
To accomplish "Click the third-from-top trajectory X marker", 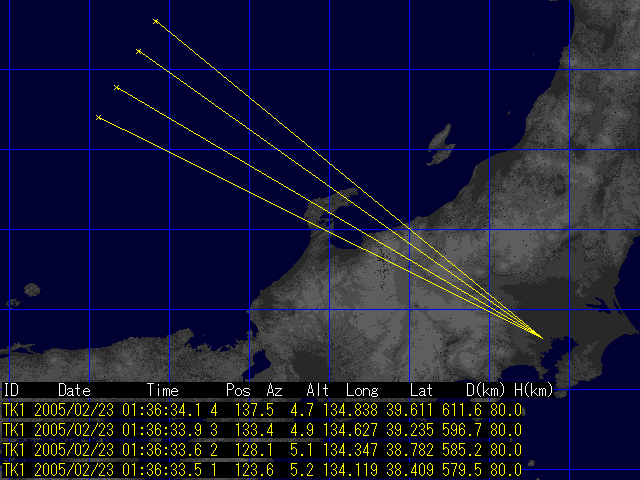I will (117, 88).
